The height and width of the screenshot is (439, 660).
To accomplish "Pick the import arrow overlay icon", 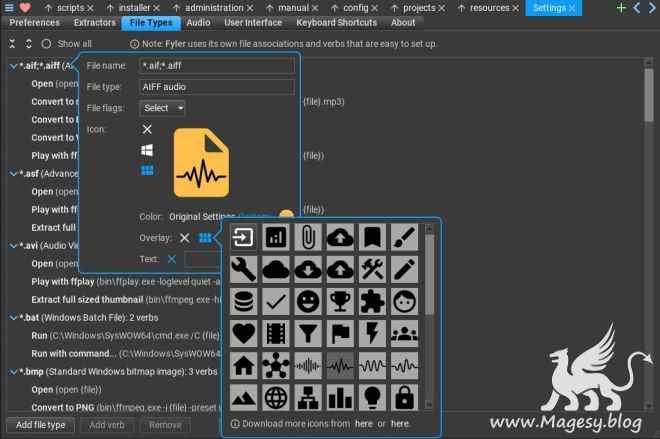I will click(x=243, y=237).
